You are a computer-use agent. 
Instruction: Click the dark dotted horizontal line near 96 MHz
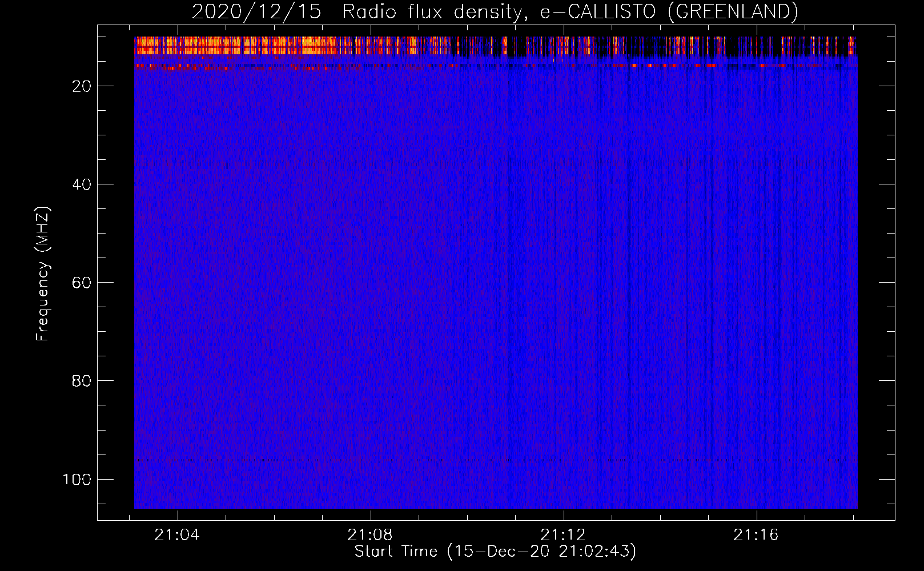point(496,460)
